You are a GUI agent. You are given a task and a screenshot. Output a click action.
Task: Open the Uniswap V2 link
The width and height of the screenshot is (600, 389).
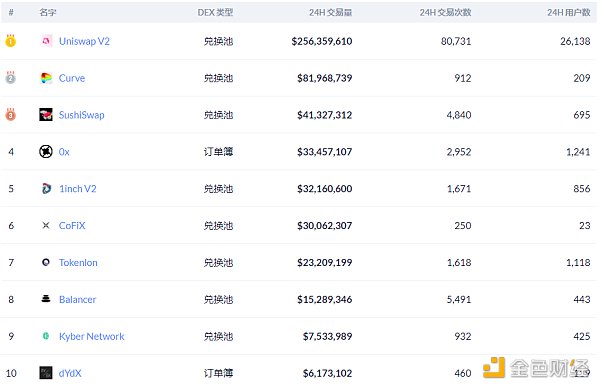[84, 41]
